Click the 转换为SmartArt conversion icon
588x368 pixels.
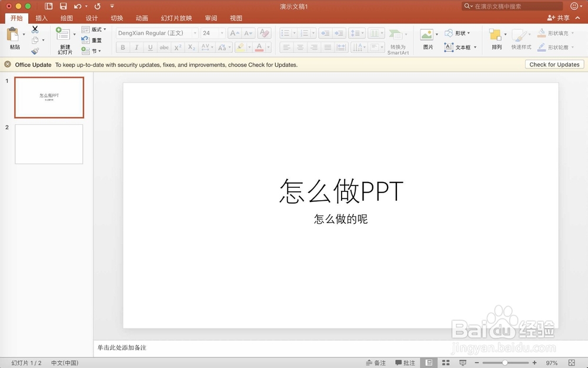click(x=398, y=40)
